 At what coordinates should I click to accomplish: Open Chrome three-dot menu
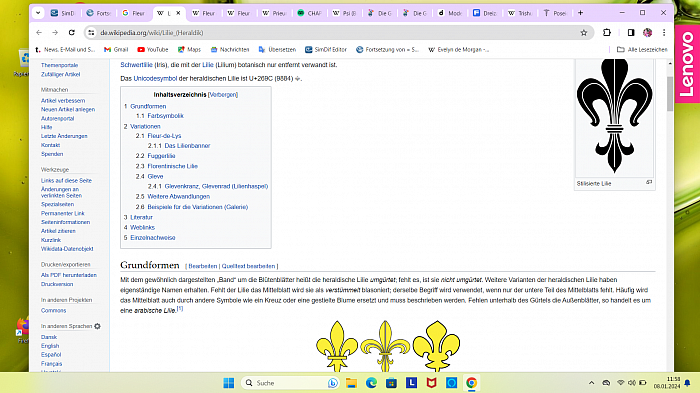click(664, 33)
